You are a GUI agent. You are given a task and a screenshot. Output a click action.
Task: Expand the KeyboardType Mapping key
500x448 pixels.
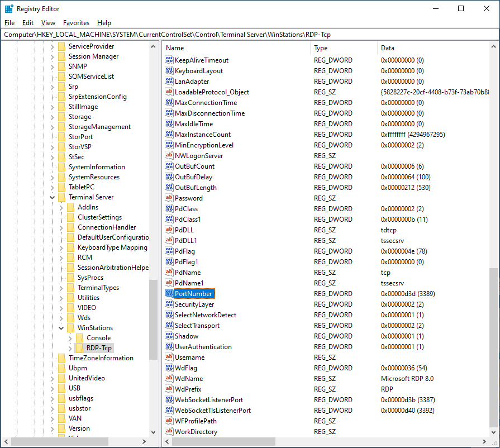click(x=61, y=247)
